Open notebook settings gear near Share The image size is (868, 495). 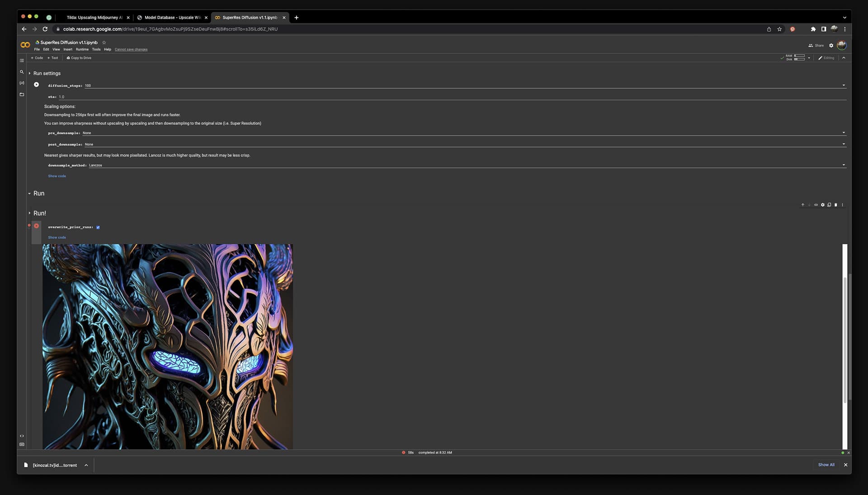[x=831, y=45]
